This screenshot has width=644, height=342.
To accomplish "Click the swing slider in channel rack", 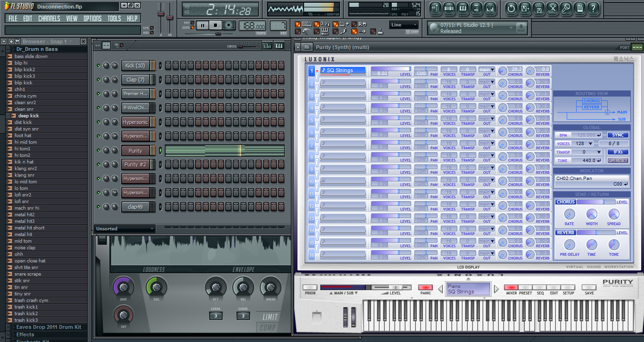I will coord(247,46).
